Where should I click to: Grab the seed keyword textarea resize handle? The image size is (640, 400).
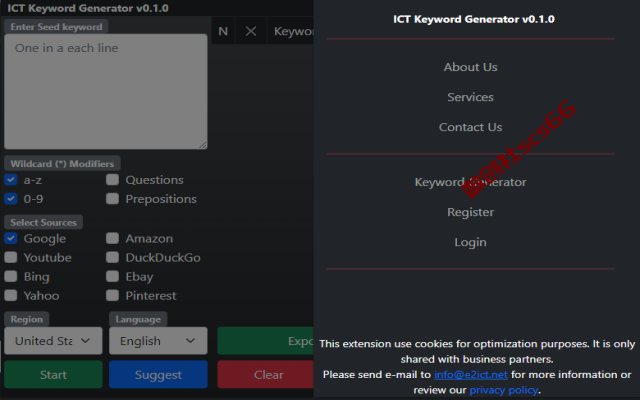pos(203,145)
